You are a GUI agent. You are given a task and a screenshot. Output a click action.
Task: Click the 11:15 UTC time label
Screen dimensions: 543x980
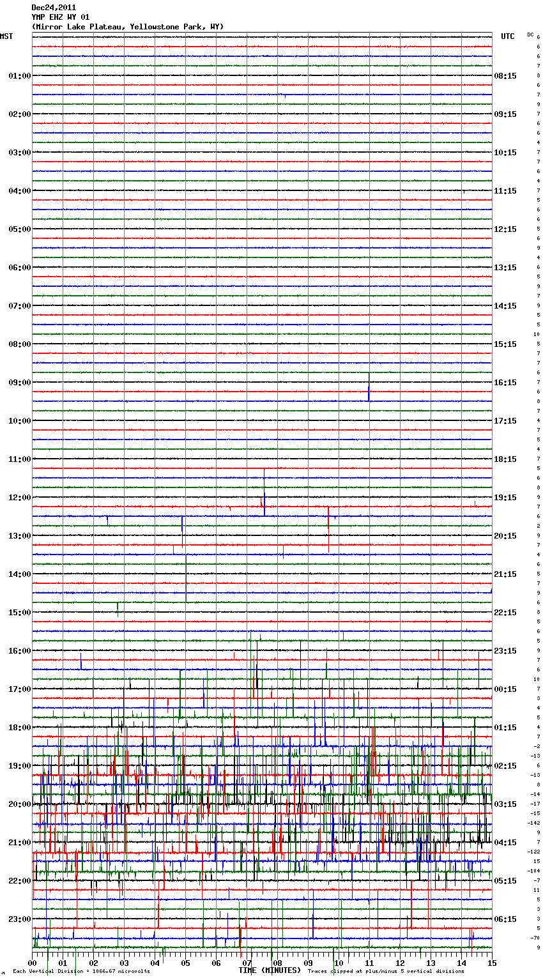(x=505, y=191)
